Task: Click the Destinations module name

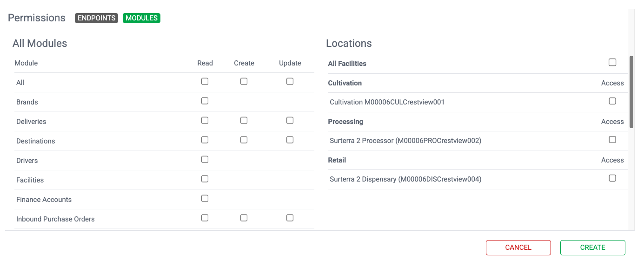Action: (35, 141)
